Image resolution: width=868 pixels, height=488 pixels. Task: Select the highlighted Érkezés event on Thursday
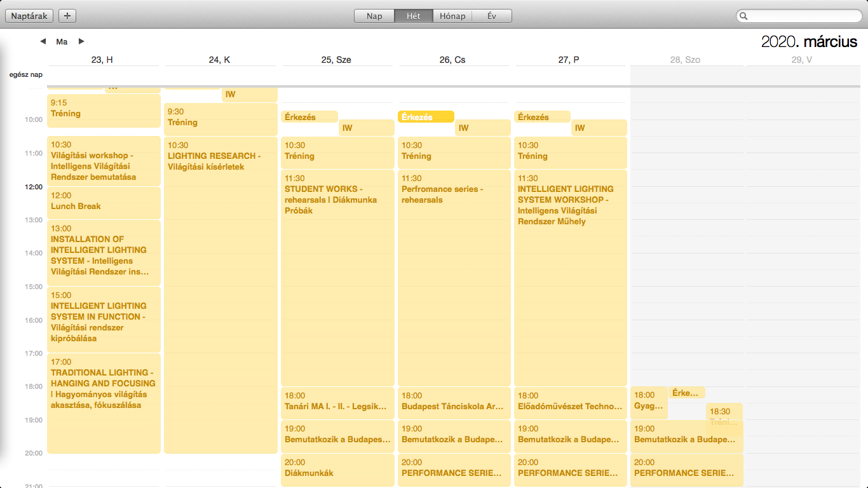(x=426, y=117)
